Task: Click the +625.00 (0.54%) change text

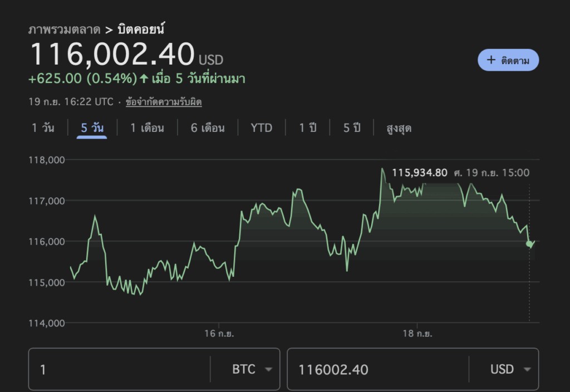Action: pyautogui.click(x=83, y=79)
